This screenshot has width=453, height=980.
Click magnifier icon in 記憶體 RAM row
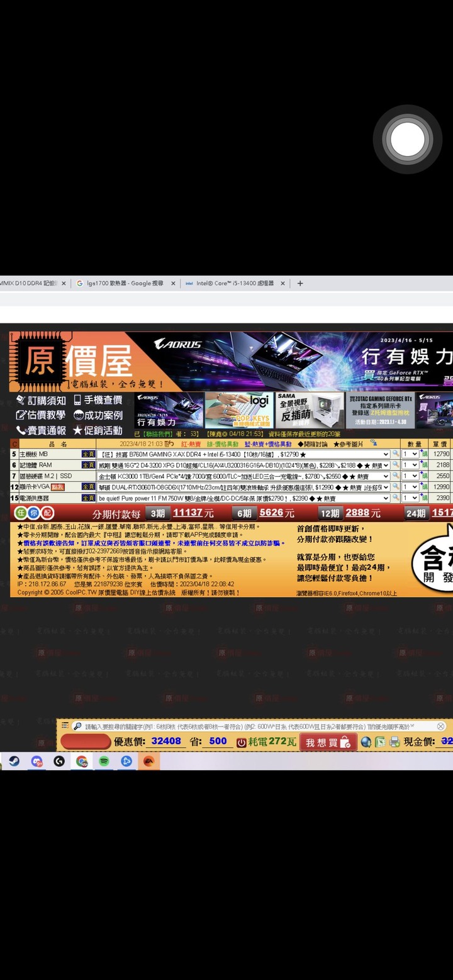396,465
